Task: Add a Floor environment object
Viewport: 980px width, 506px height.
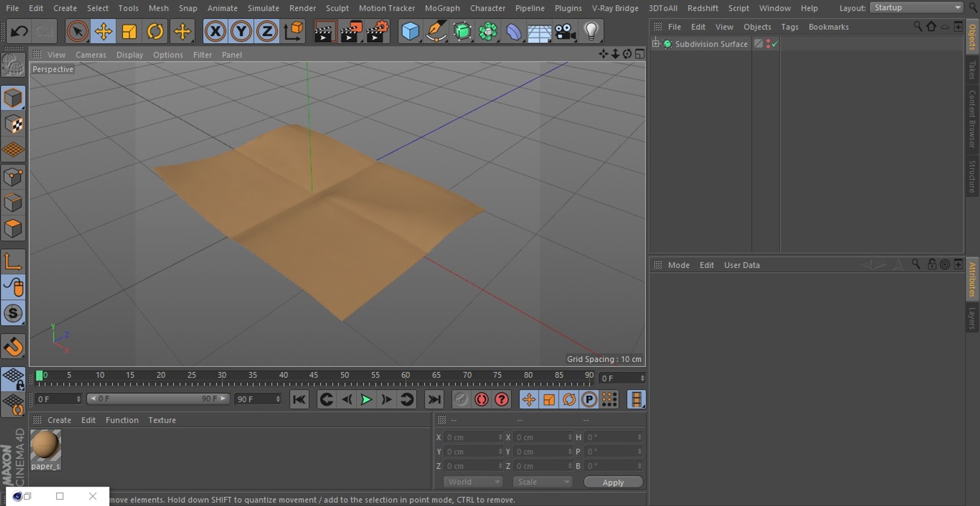Action: point(540,32)
